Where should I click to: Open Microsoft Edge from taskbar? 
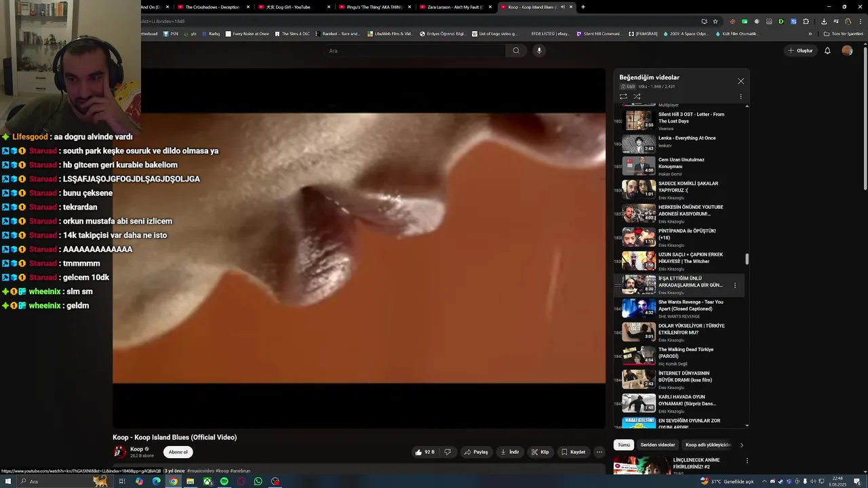coord(156,481)
